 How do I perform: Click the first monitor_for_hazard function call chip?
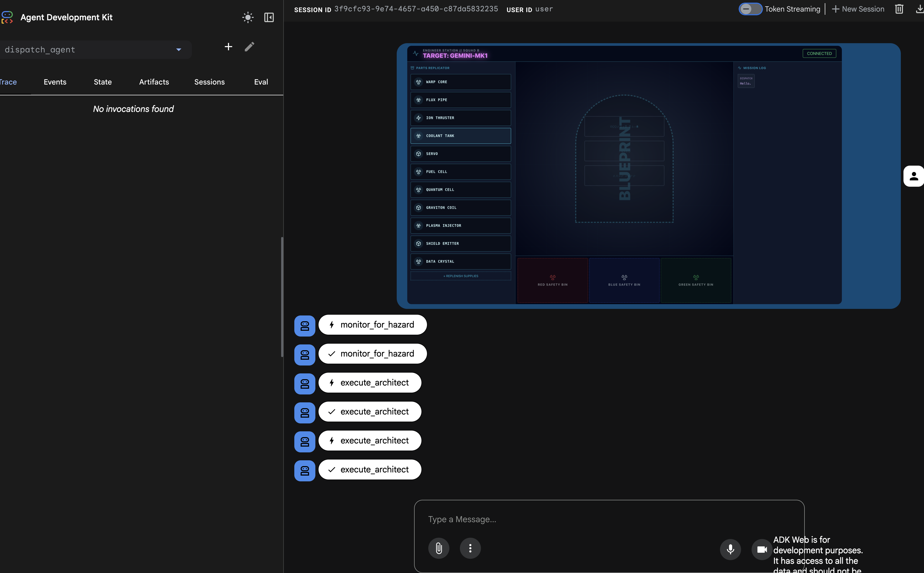coord(372,325)
